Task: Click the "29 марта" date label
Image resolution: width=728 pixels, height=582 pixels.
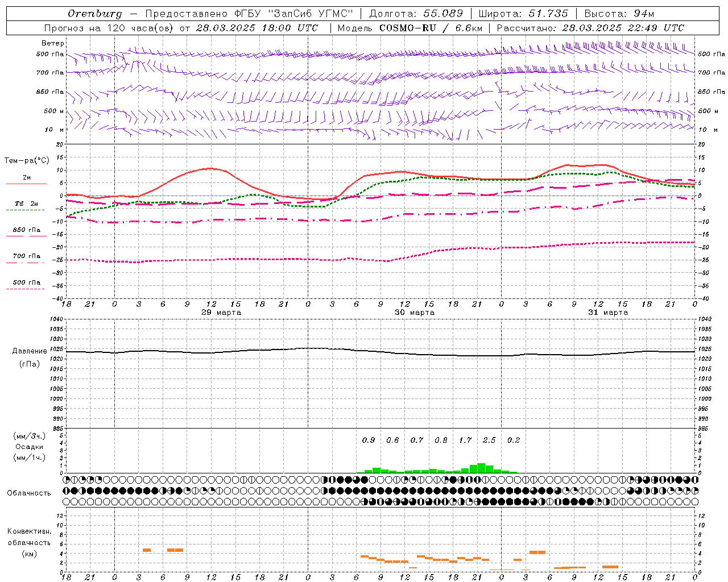Action: pos(221,313)
